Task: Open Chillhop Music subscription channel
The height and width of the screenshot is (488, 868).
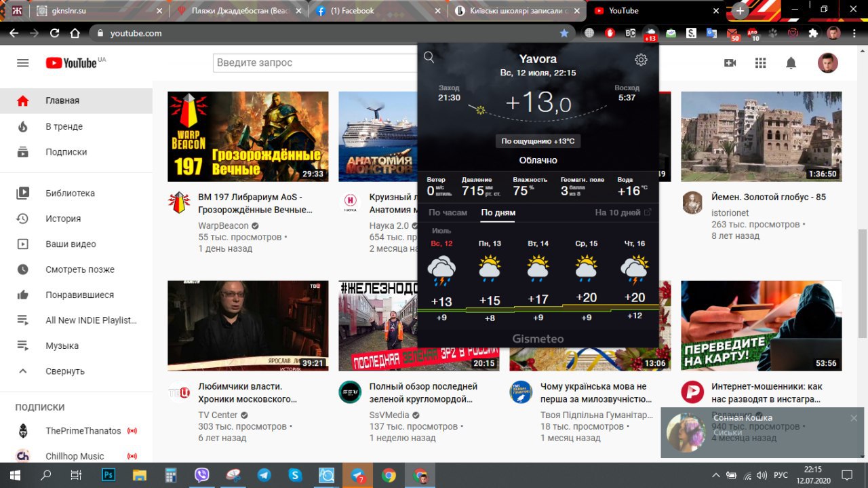Action: pos(76,456)
